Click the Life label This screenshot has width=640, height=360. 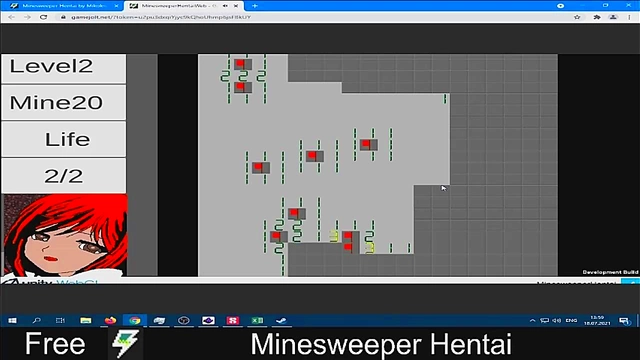(64, 140)
